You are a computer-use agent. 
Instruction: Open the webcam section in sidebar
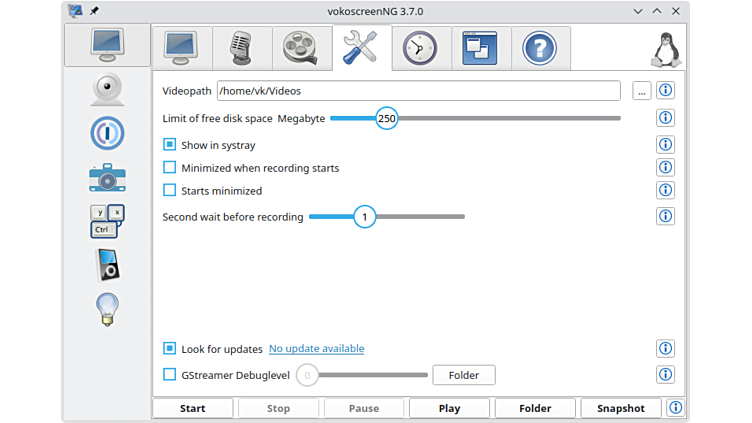(107, 89)
